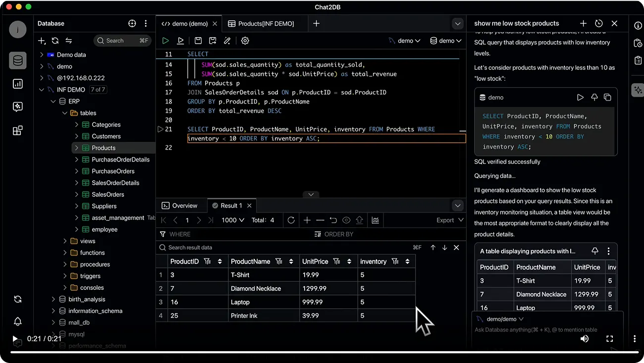The height and width of the screenshot is (363, 644).
Task: Toggle fullscreen video mode
Action: pos(610,339)
